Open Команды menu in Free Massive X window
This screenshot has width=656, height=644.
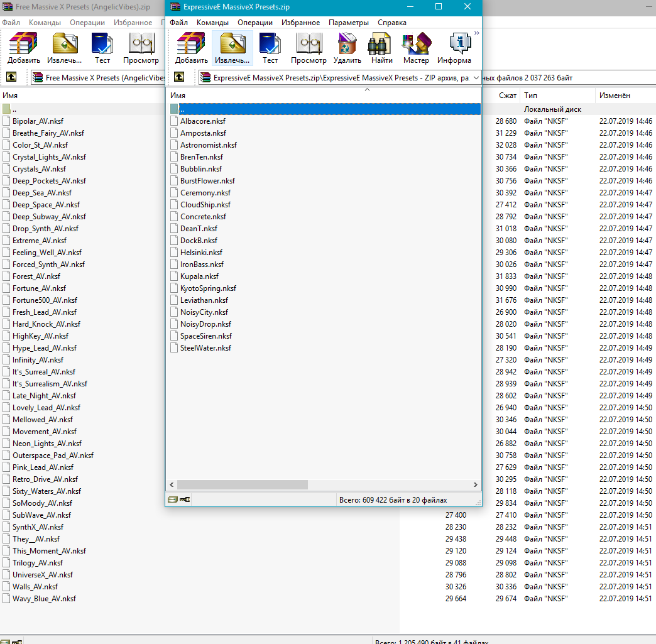pos(45,23)
